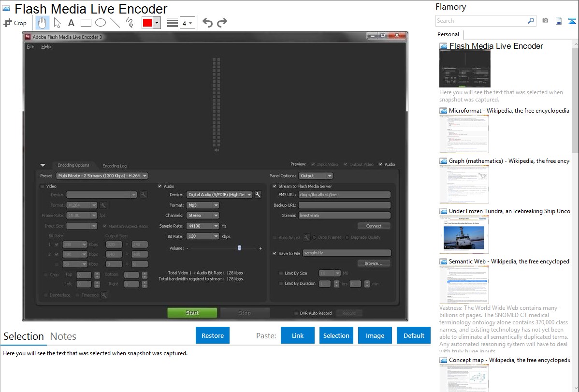Open Sample Rate 44100 dropdown
This screenshot has width=579, height=392.
point(203,226)
